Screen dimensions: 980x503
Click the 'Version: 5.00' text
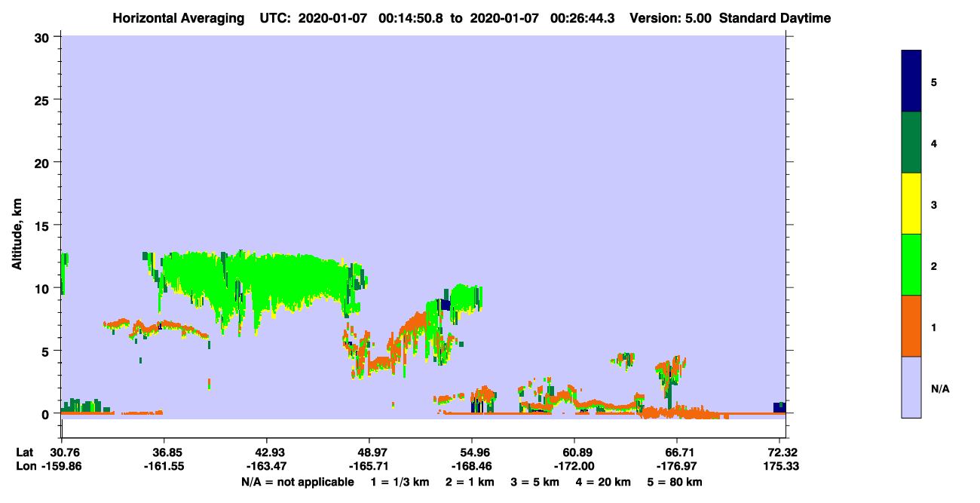click(x=670, y=18)
